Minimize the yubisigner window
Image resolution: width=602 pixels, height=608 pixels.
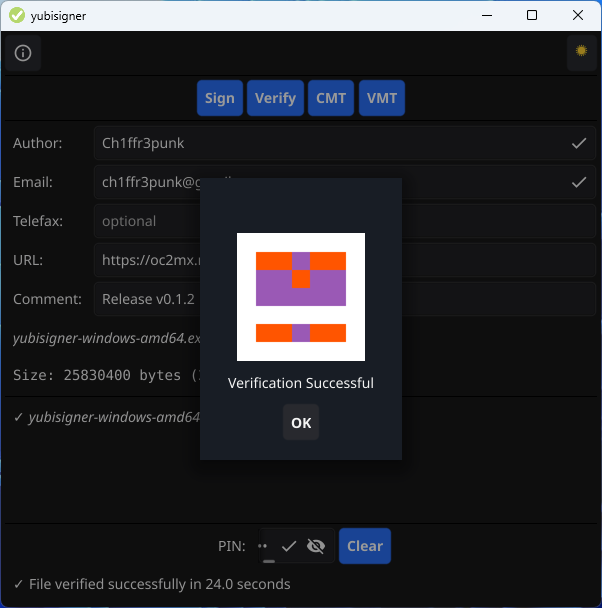pos(487,16)
